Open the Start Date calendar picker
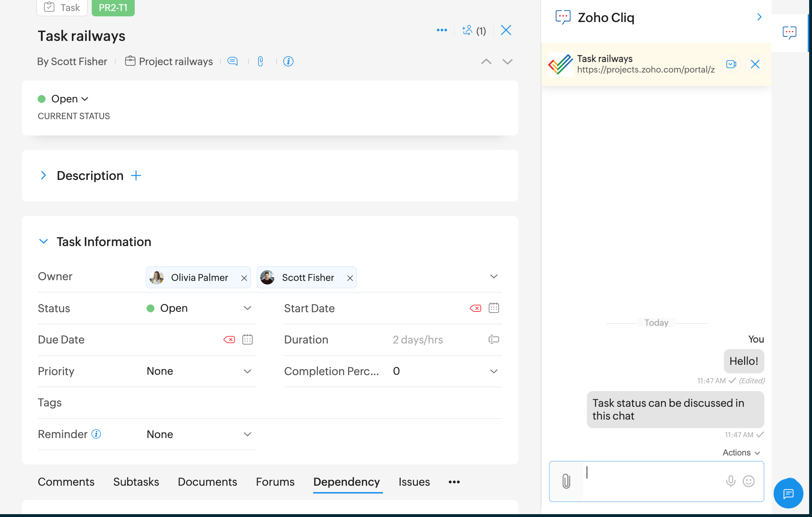This screenshot has height=517, width=812. [x=494, y=308]
